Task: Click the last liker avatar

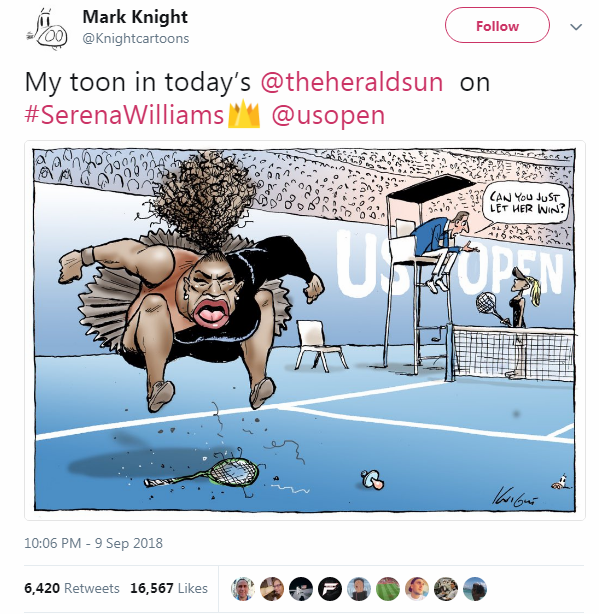Action: pyautogui.click(x=475, y=589)
